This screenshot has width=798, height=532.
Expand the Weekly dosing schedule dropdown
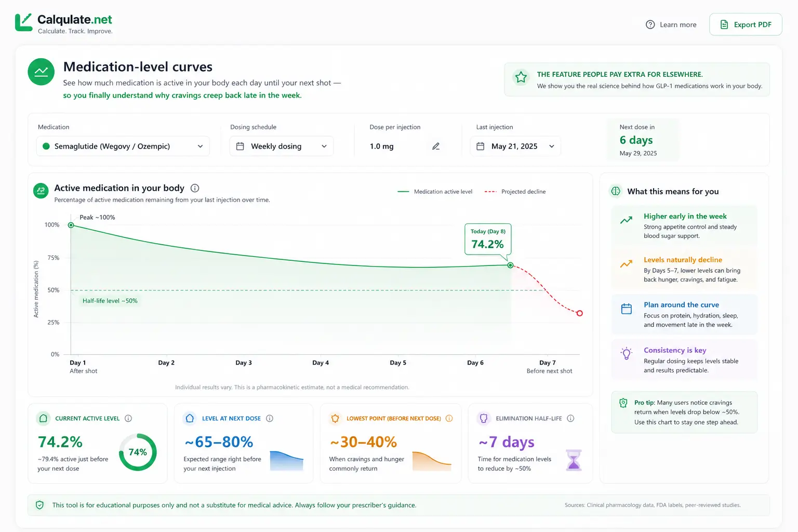pyautogui.click(x=282, y=147)
